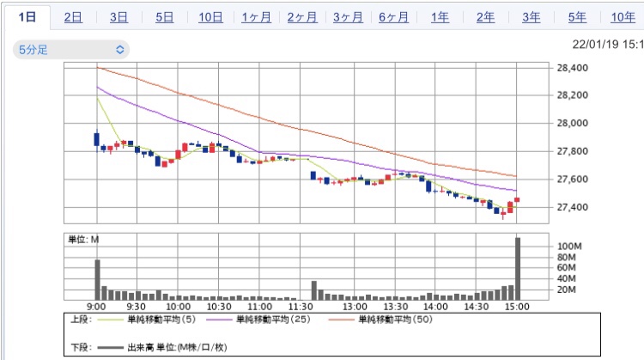Viewport: 644px width, 360px height.
Task: Select the 5年 range link
Action: pos(577,17)
